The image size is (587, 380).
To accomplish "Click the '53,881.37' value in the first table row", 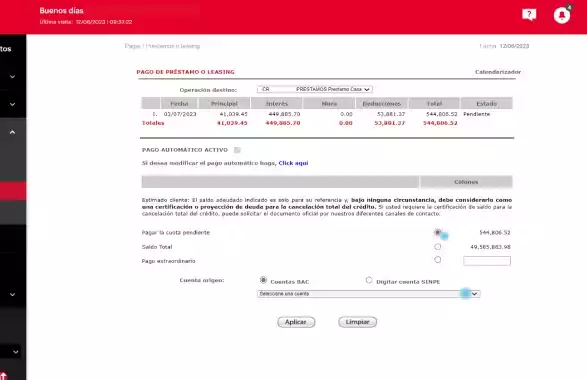I will pyautogui.click(x=391, y=114).
